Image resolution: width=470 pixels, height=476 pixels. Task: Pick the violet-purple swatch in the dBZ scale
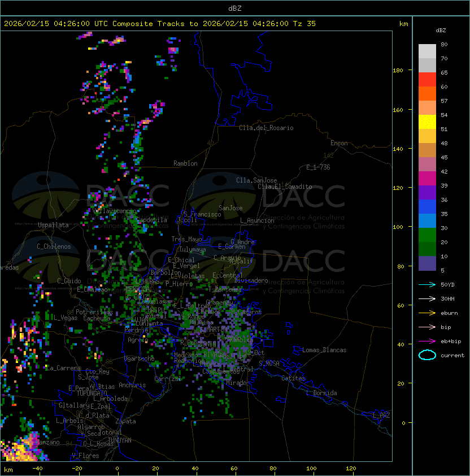[x=427, y=192]
